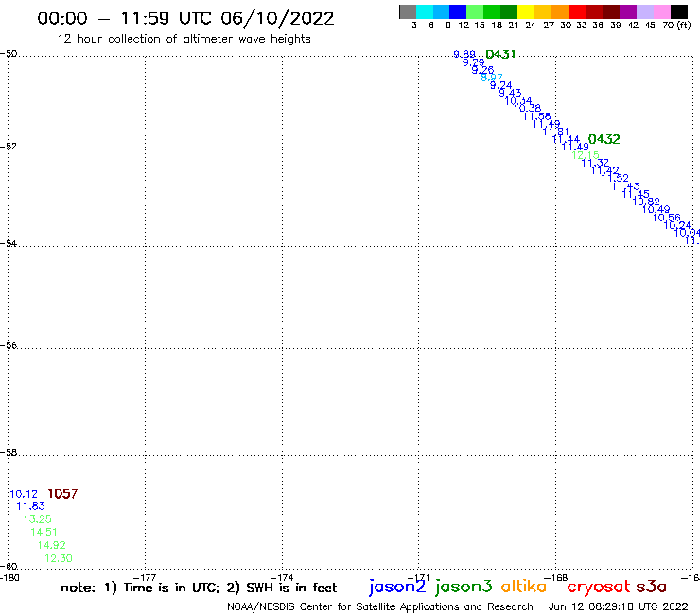Image resolution: width=700 pixels, height=615 pixels.
Task: Select the 14.92 wave height value
Action: tap(51, 545)
